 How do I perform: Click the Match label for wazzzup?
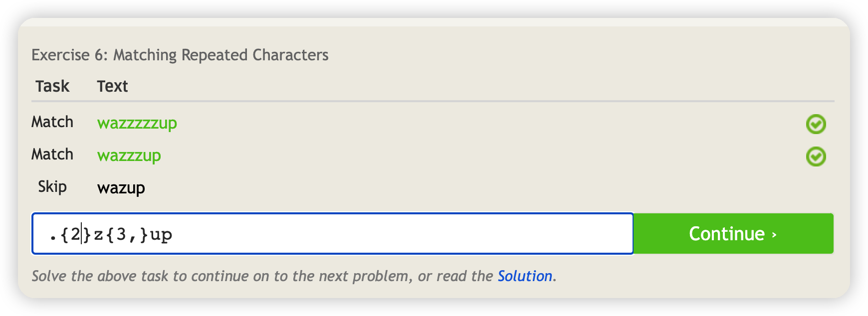52,155
